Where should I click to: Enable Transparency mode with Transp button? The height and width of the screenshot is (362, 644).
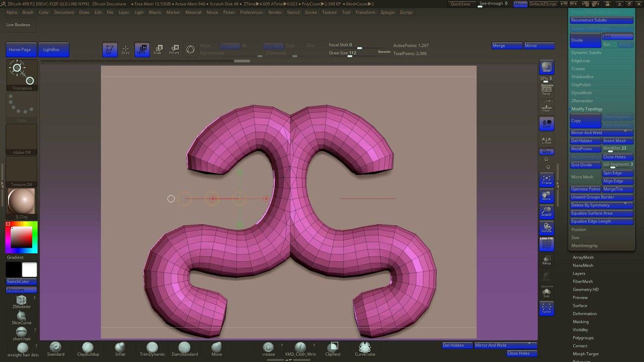pyautogui.click(x=546, y=260)
